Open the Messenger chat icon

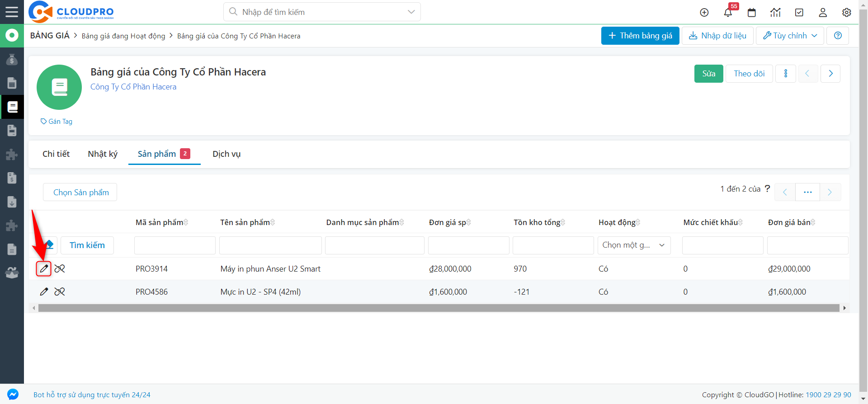(13, 395)
